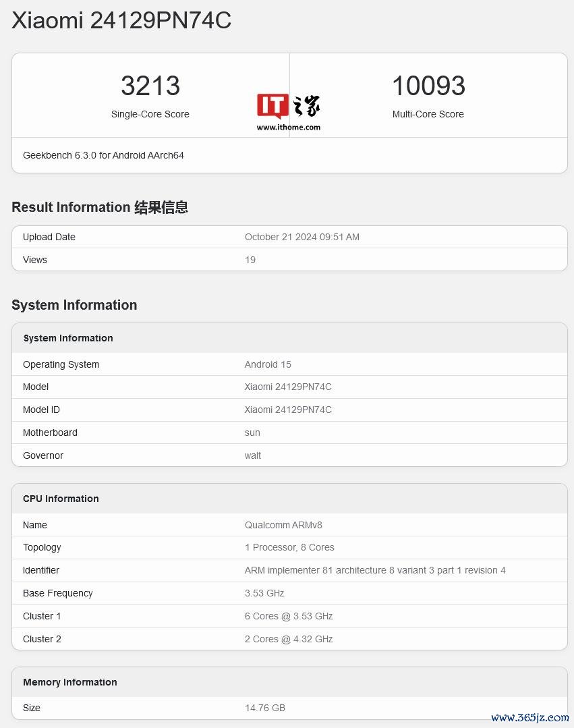Click the "Operating System" row label

point(61,364)
